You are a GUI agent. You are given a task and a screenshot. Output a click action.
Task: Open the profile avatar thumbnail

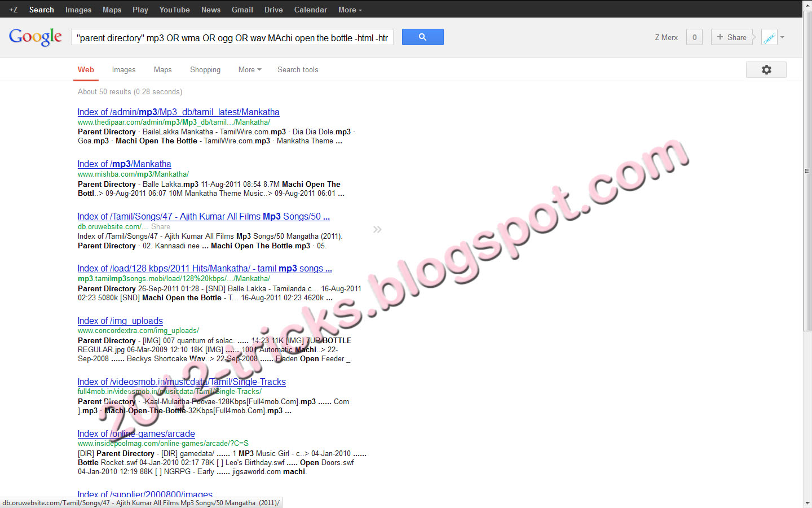(769, 37)
